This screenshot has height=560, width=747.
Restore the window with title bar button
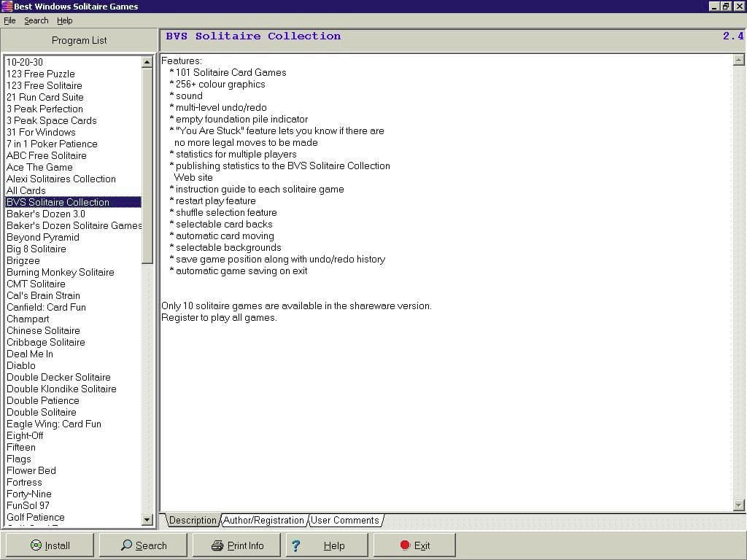click(x=726, y=6)
